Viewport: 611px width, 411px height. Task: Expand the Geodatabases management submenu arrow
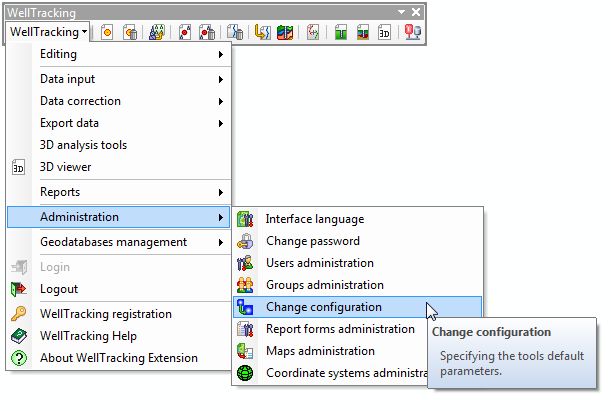(221, 242)
